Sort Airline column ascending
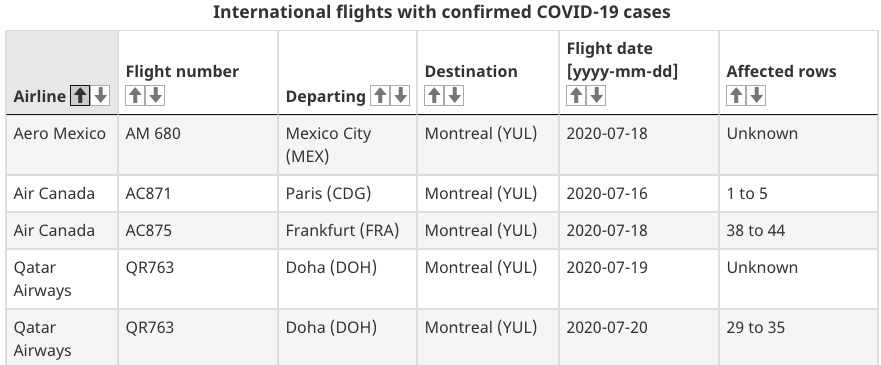881x365 pixels. [80, 96]
